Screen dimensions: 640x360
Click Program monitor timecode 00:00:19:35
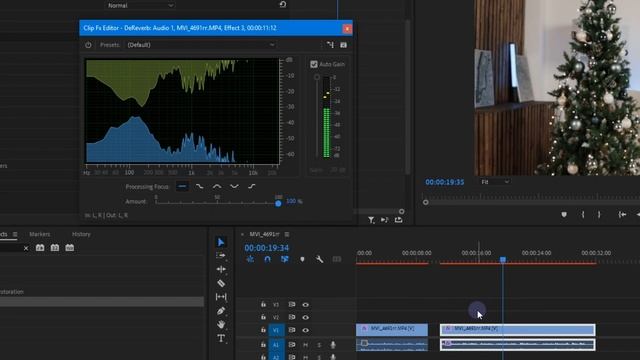tap(444, 182)
